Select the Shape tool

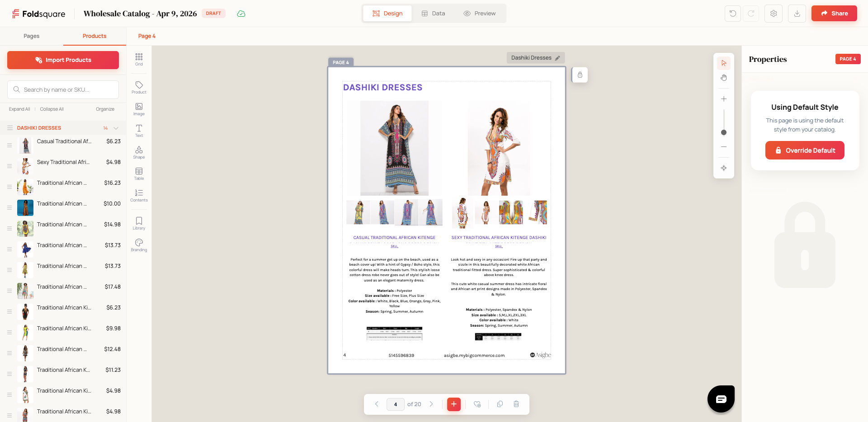[139, 152]
